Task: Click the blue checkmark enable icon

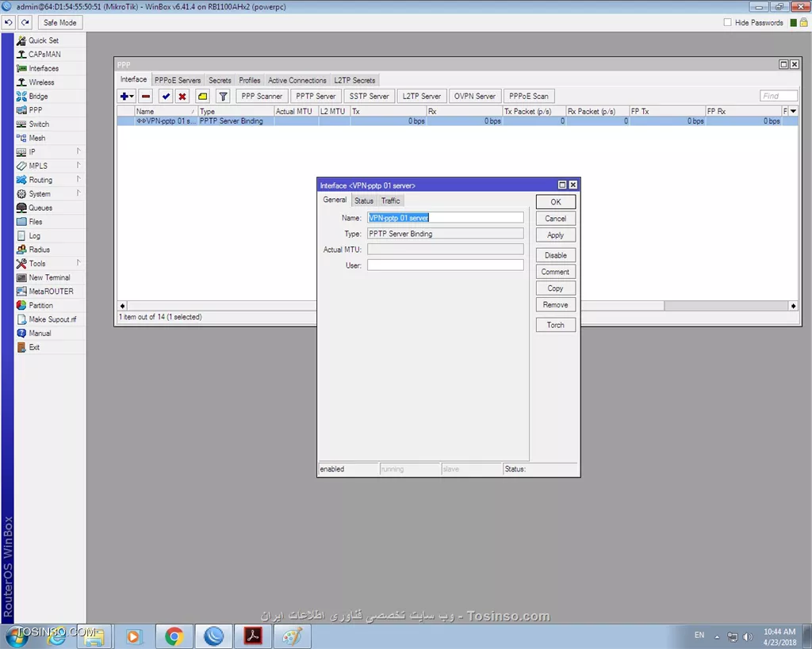Action: point(166,96)
